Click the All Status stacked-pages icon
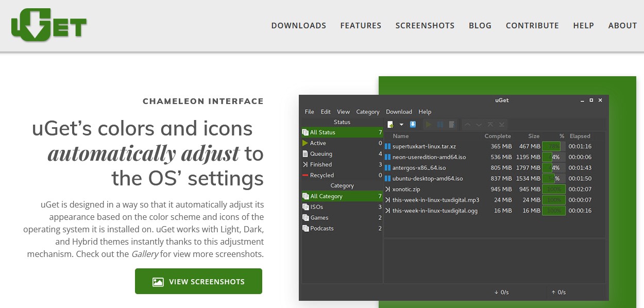The height and width of the screenshot is (308, 644). tap(306, 132)
